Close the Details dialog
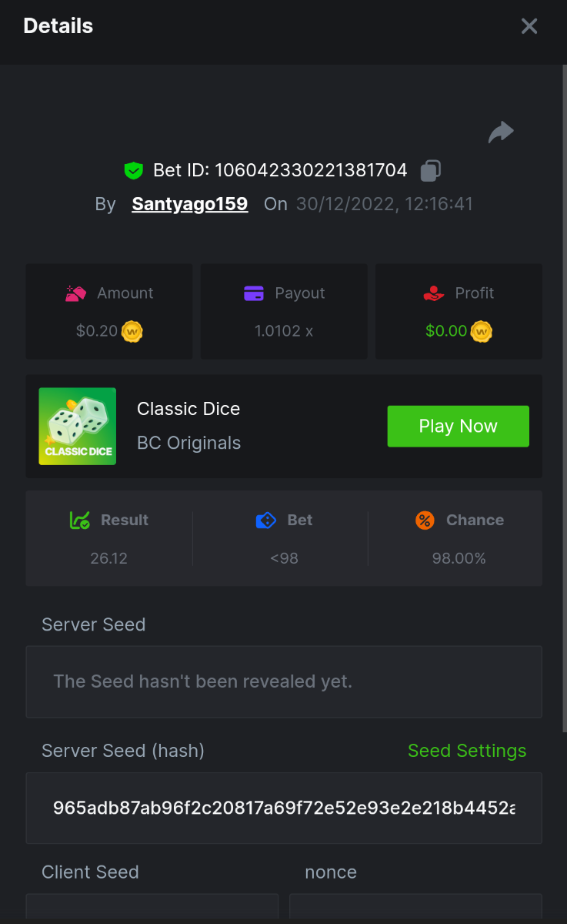 pos(529,26)
